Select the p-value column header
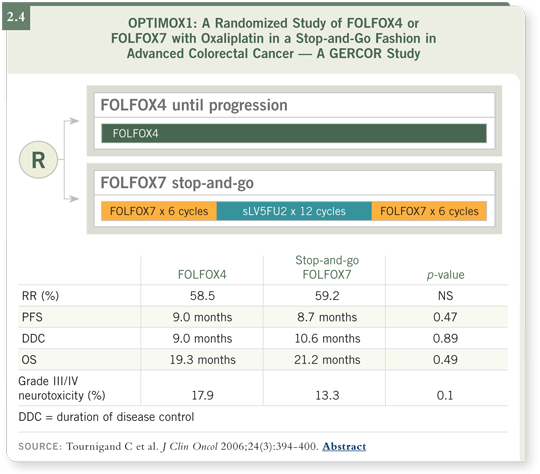 tap(445, 275)
